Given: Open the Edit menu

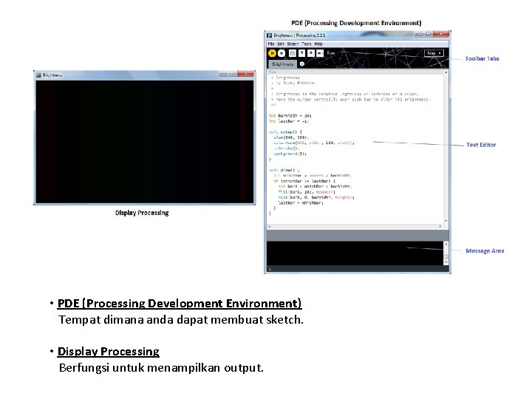Looking at the screenshot, I should [281, 44].
